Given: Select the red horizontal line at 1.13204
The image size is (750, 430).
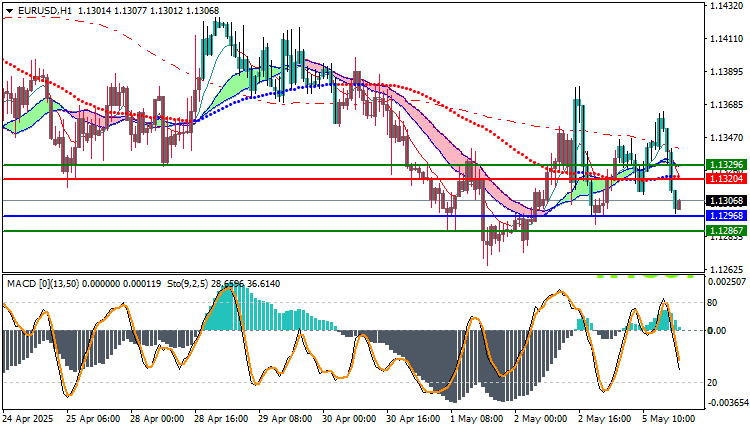Looking at the screenshot, I should [x=353, y=179].
